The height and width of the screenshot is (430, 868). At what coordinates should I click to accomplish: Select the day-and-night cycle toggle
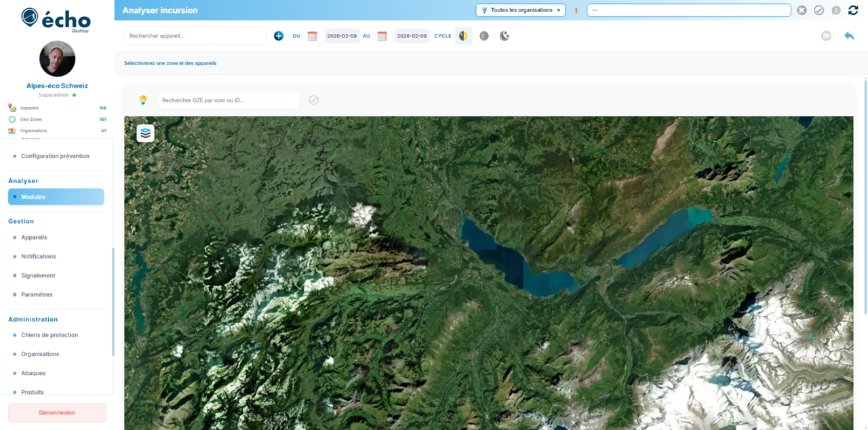463,36
